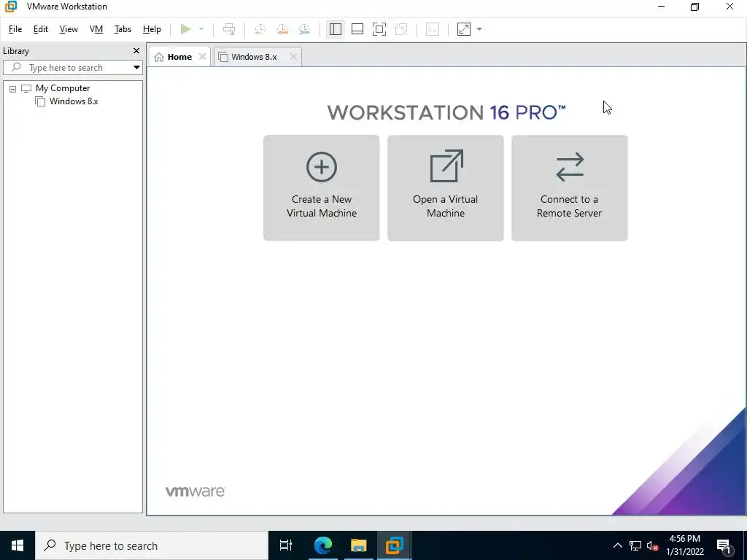Toggle the Library sidebar view icon
Image resolution: width=747 pixels, height=560 pixels.
click(x=336, y=29)
